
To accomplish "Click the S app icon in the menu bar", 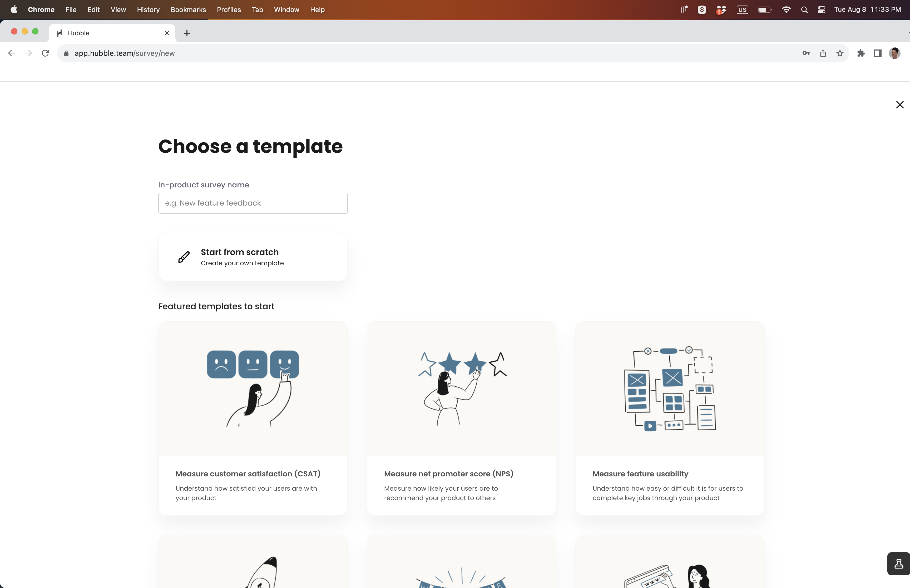I will point(702,9).
